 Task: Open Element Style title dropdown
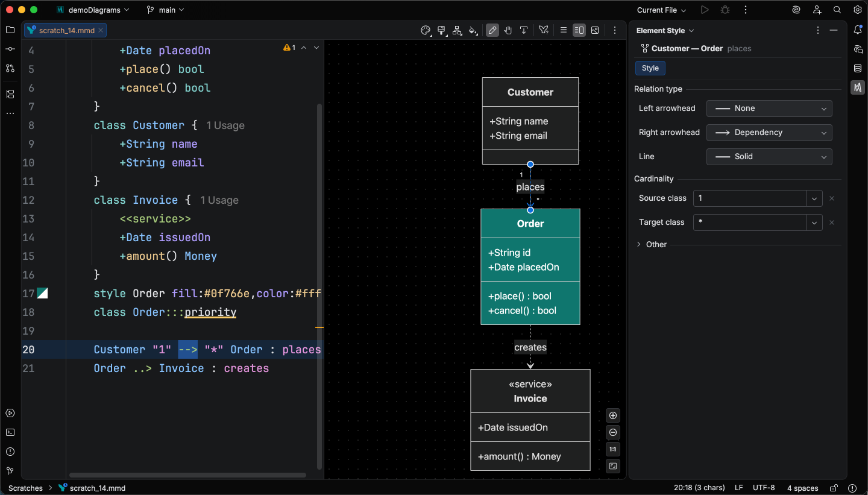(665, 31)
